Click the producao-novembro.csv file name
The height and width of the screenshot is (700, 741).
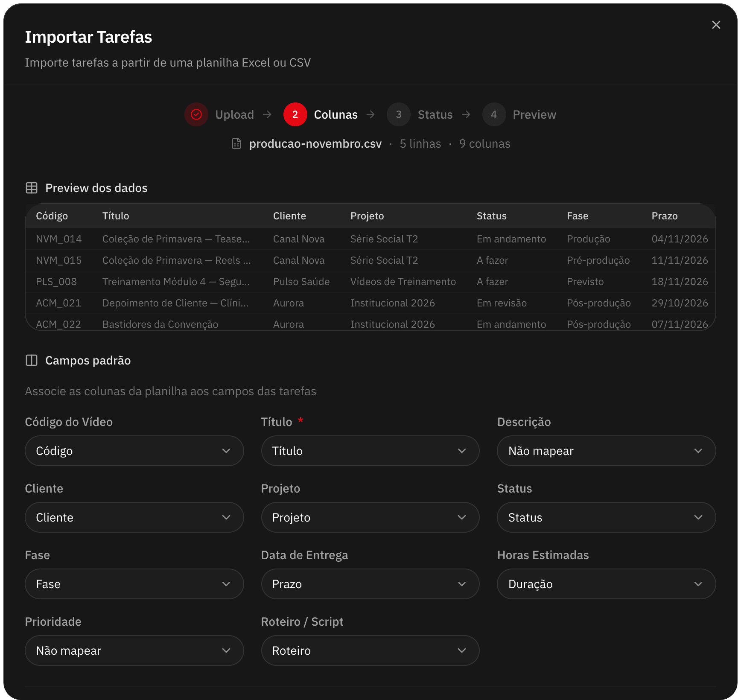coord(315,144)
